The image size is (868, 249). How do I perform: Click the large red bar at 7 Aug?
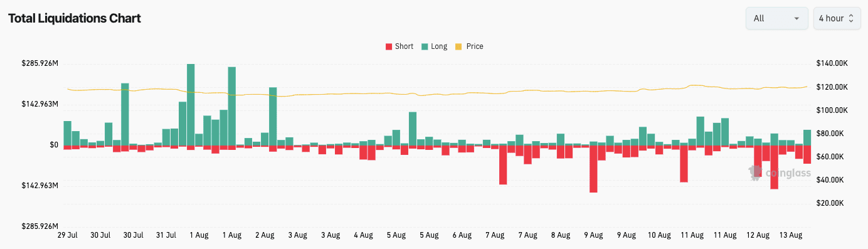tap(503, 165)
